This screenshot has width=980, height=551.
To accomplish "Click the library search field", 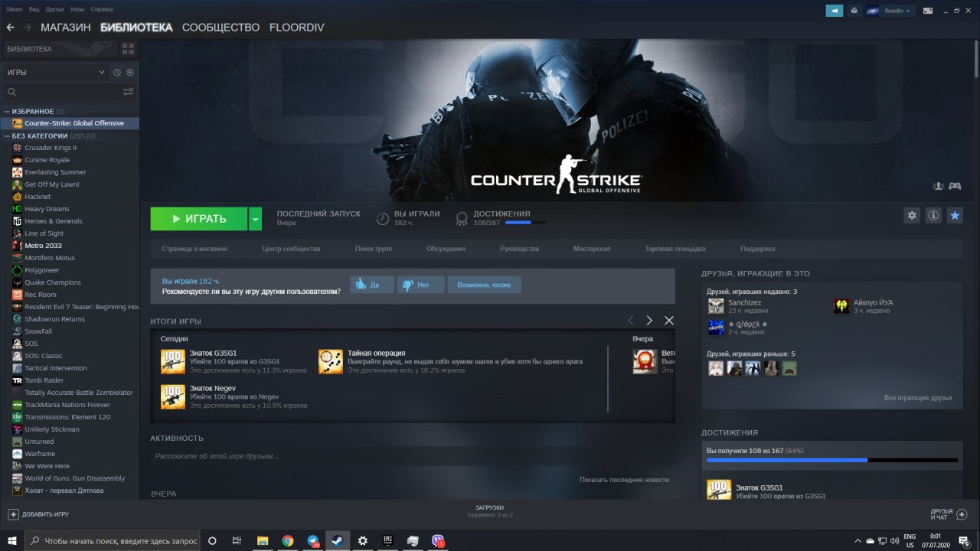I will coord(63,92).
